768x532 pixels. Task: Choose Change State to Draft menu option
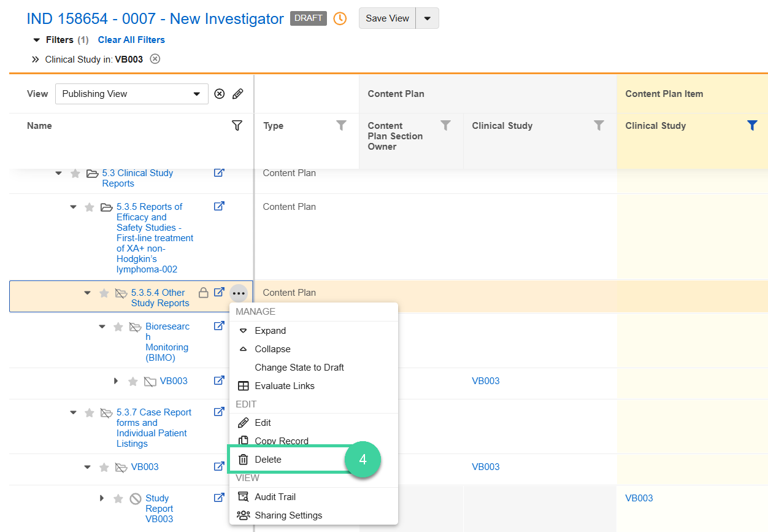[299, 368]
